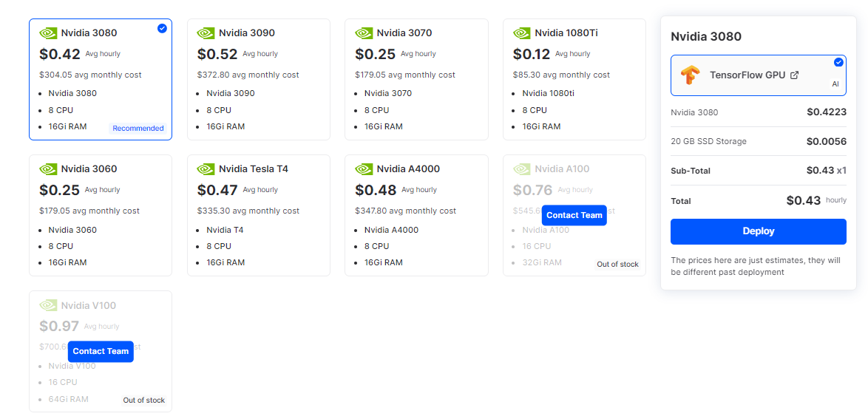Click the Nvidia logo on the 3070 card
Viewport: 868px width, 419px height.
364,33
